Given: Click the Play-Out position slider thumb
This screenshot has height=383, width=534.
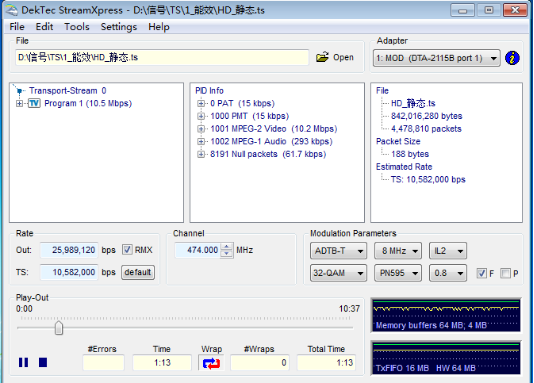Looking at the screenshot, I should coord(59,328).
